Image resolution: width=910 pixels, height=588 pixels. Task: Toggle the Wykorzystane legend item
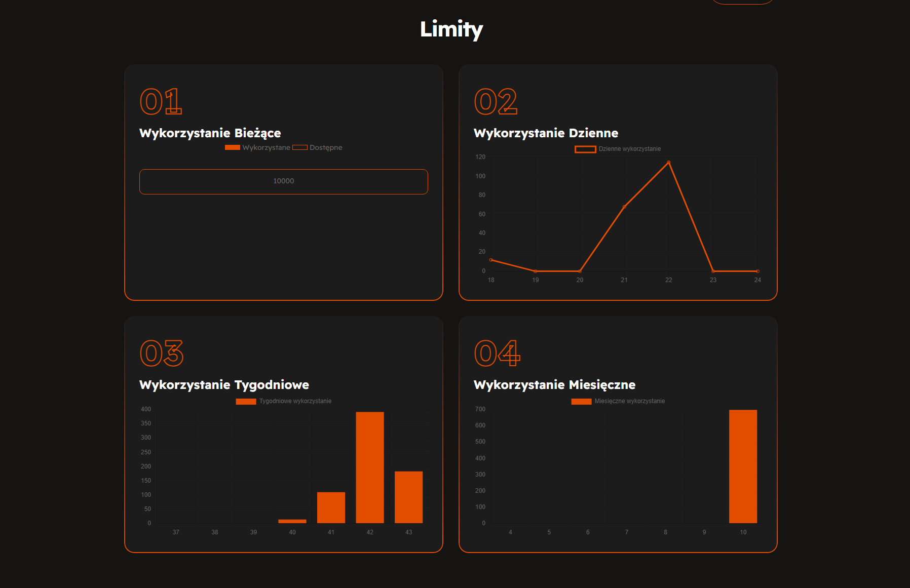[x=257, y=147]
